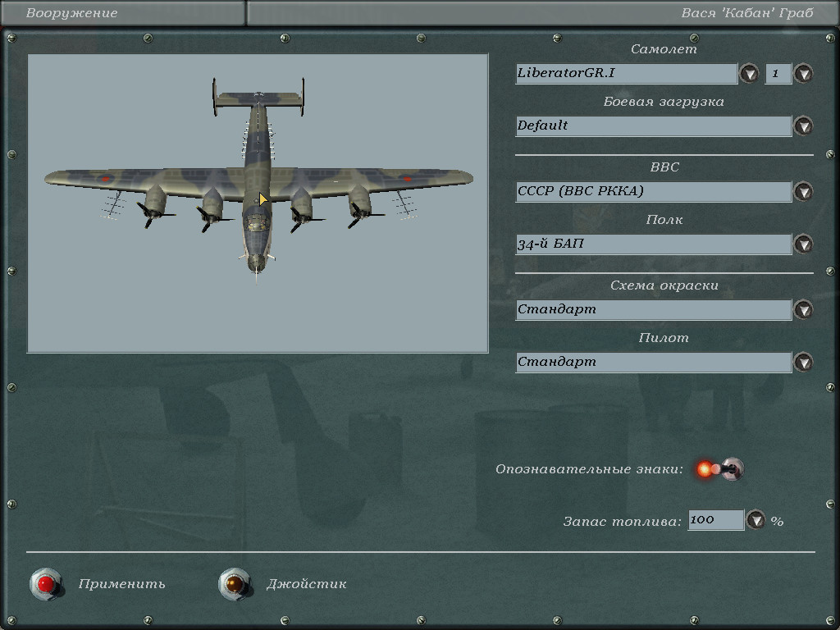
Task: Open the Запас топлива percentage dropdown arrow
Action: click(756, 519)
